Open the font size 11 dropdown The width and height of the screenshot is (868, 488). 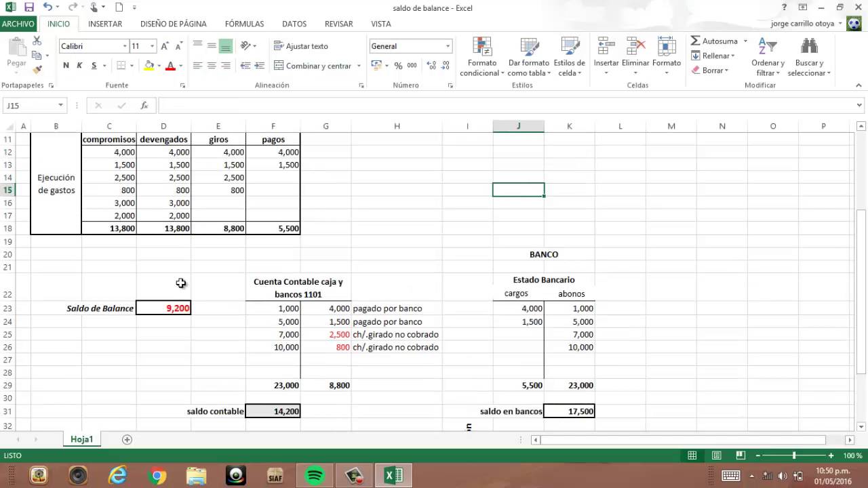(152, 46)
